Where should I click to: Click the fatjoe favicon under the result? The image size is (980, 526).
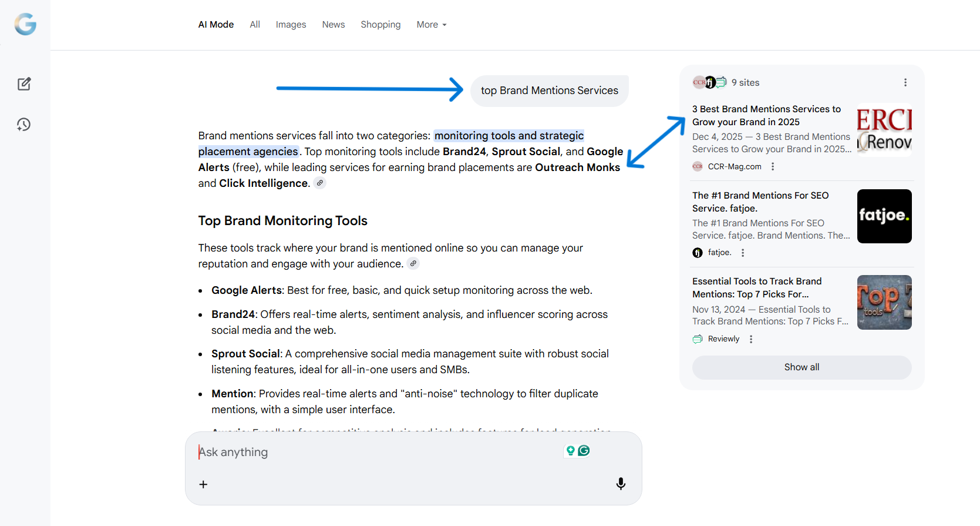(698, 253)
